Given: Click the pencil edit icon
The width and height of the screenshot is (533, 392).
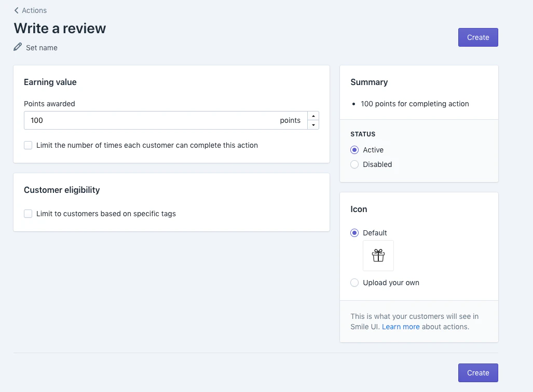Looking at the screenshot, I should tap(18, 47).
